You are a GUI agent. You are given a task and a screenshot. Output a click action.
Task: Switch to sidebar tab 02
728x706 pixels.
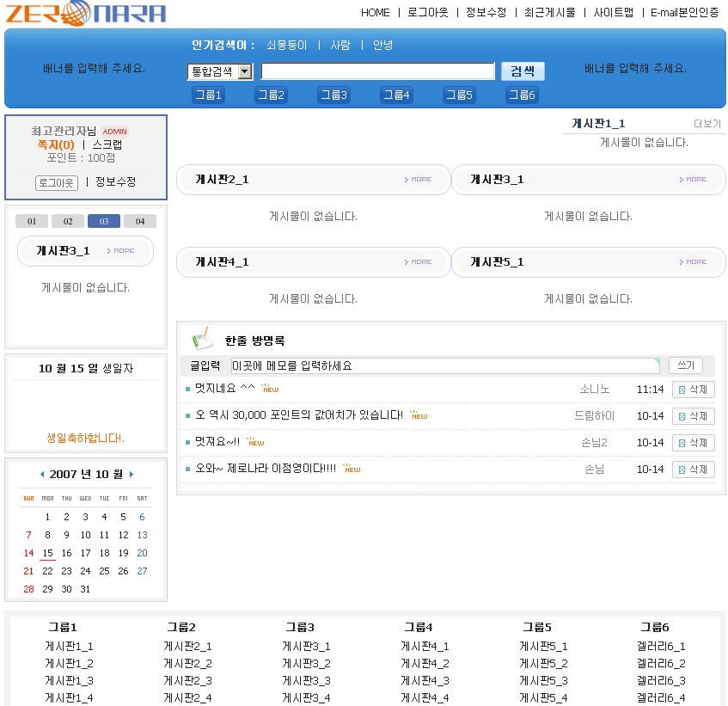pyautogui.click(x=68, y=221)
